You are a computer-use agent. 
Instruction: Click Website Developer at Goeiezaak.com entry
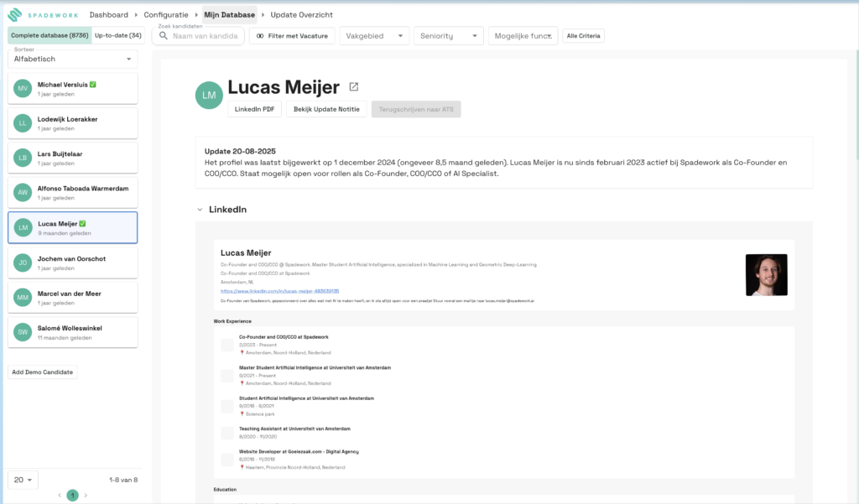(299, 451)
